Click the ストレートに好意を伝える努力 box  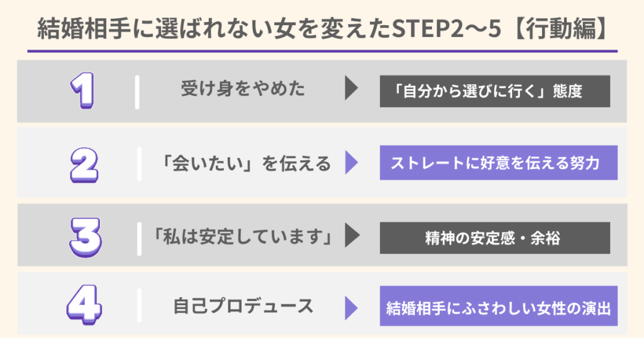[498, 163]
